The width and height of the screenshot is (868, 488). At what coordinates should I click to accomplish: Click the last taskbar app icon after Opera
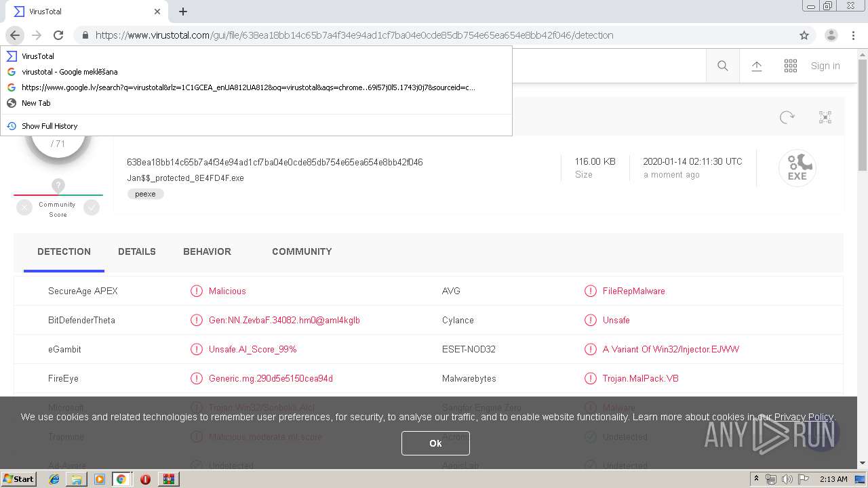[x=169, y=479]
